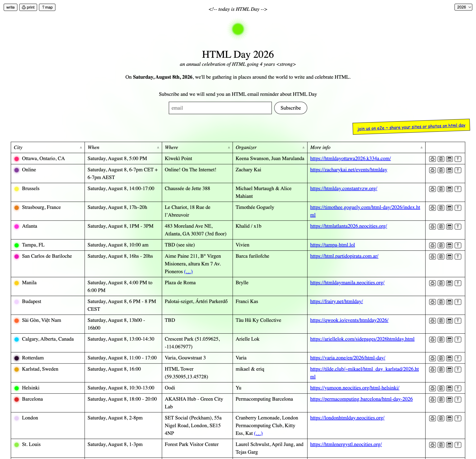Add the Atlanta event to calendar
Image resolution: width=476 pixels, height=459 pixels.
click(449, 227)
